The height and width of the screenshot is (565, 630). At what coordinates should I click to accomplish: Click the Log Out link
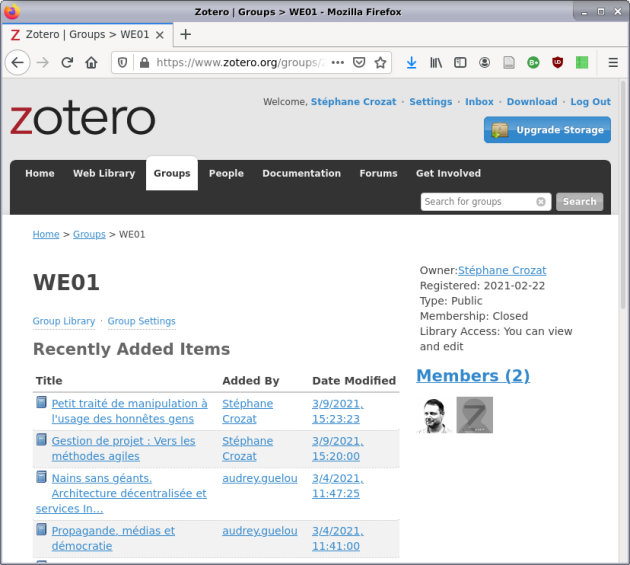tap(590, 102)
